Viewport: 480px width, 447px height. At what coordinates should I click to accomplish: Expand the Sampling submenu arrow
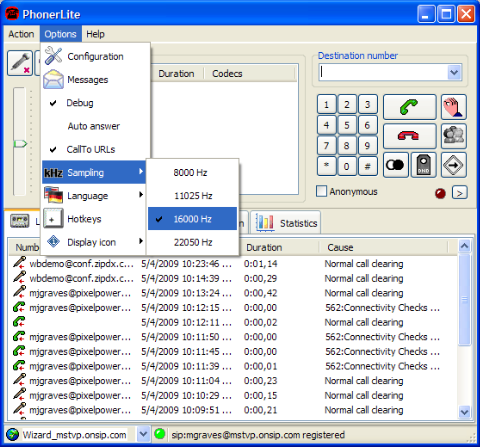(x=141, y=172)
